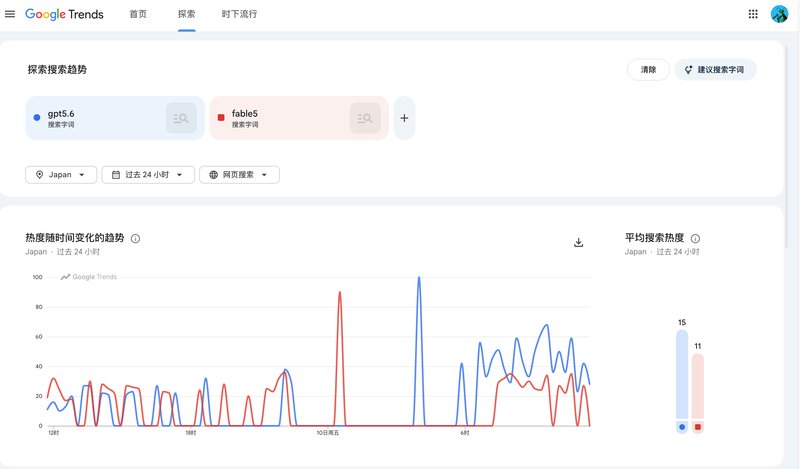Open info icon beside 热度随时间变化的趋势
Image resolution: width=800 pixels, height=469 pixels.
point(135,238)
